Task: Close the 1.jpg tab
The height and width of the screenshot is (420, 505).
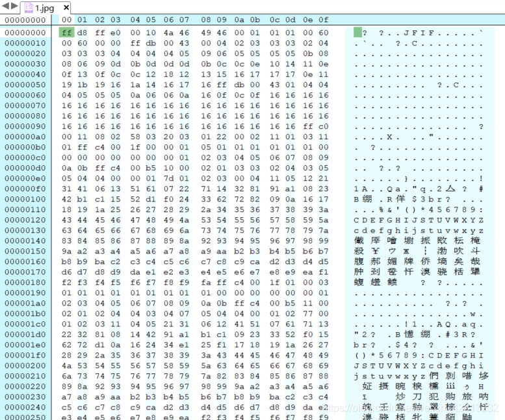Action: (x=66, y=7)
